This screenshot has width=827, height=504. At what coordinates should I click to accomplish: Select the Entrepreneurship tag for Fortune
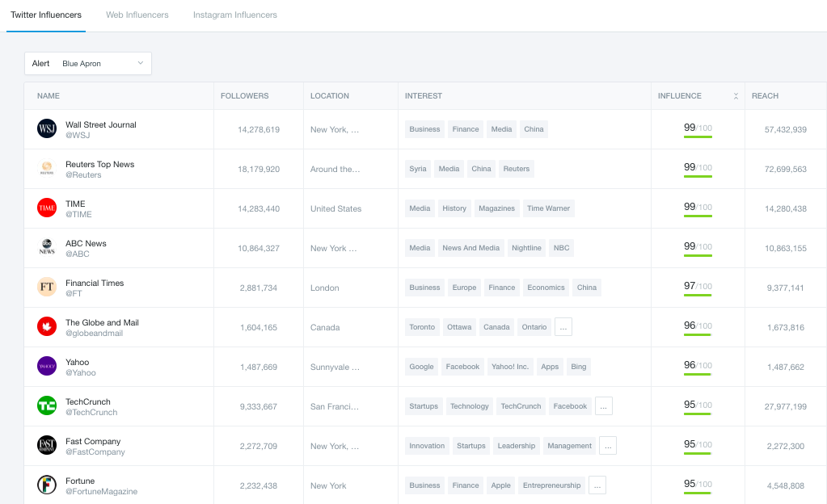coord(551,485)
